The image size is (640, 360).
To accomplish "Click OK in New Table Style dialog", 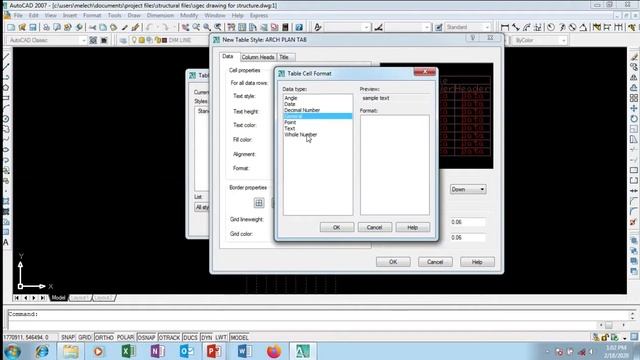I will [x=393, y=262].
